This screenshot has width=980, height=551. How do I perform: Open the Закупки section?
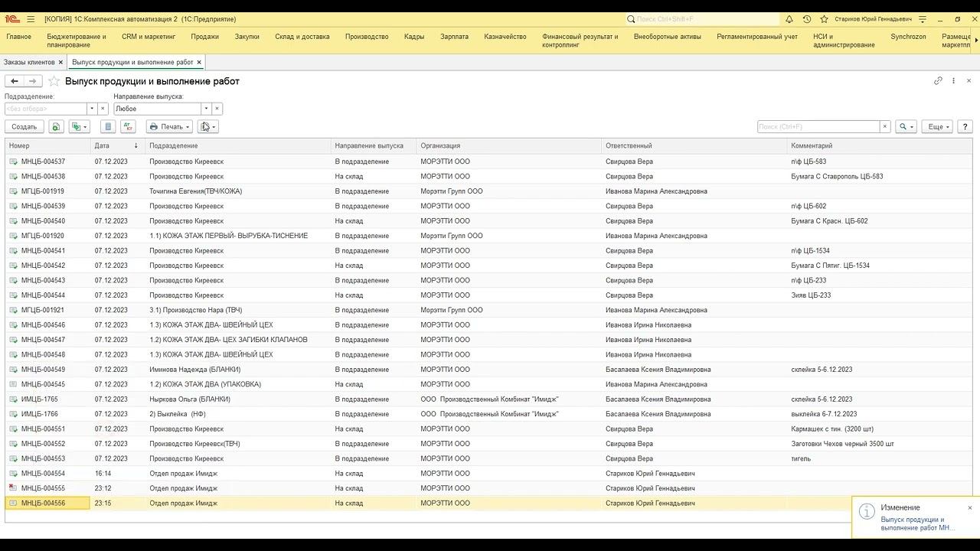(247, 37)
